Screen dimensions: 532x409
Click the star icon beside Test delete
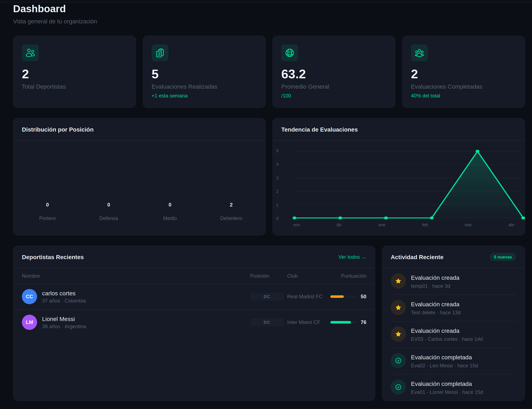coord(398,308)
